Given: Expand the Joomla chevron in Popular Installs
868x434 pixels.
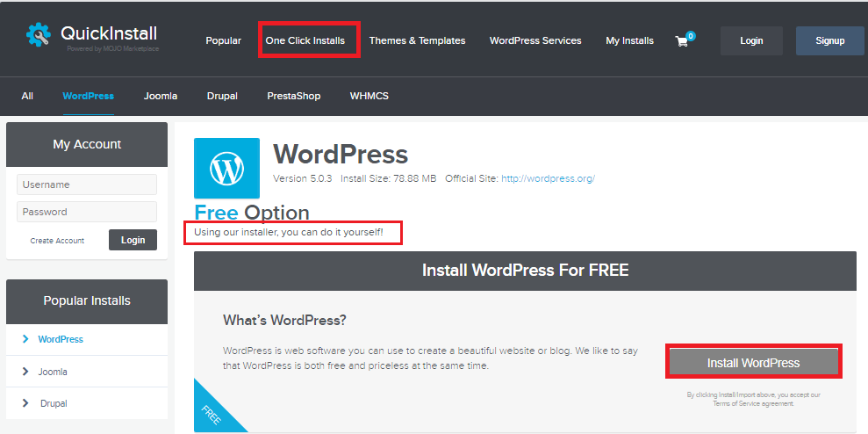Looking at the screenshot, I should [25, 372].
